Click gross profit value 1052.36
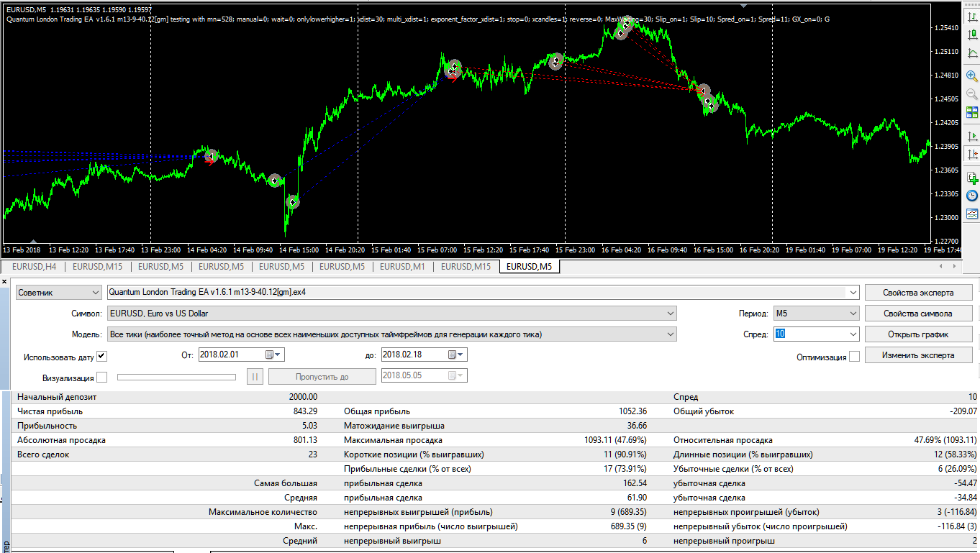 click(632, 411)
